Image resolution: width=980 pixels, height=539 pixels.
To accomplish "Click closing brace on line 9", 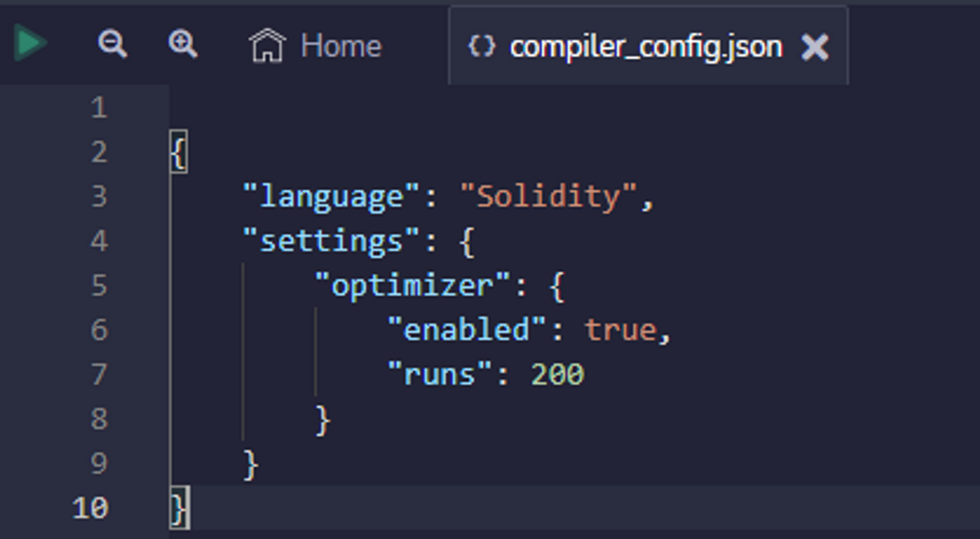I will tap(251, 464).
